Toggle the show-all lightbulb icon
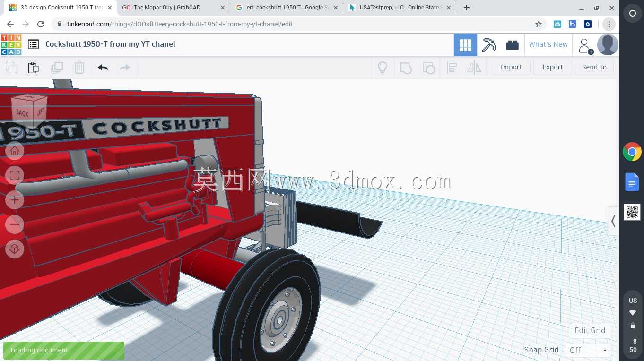644x361 pixels. coord(383,68)
